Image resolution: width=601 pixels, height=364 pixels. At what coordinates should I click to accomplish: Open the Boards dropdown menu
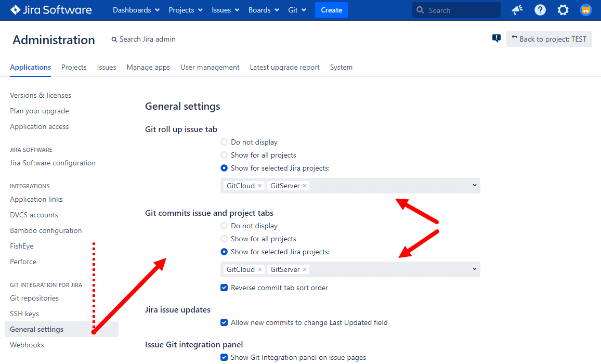pyautogui.click(x=264, y=10)
